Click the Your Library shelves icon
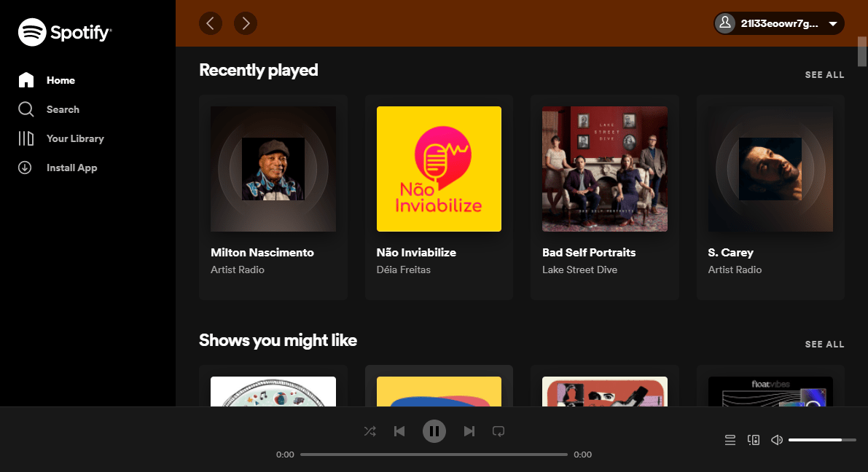 pyautogui.click(x=26, y=138)
